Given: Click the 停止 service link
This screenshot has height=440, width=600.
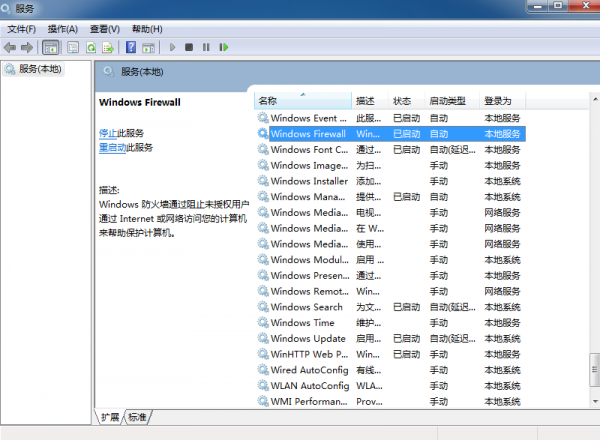Looking at the screenshot, I should click(108, 133).
